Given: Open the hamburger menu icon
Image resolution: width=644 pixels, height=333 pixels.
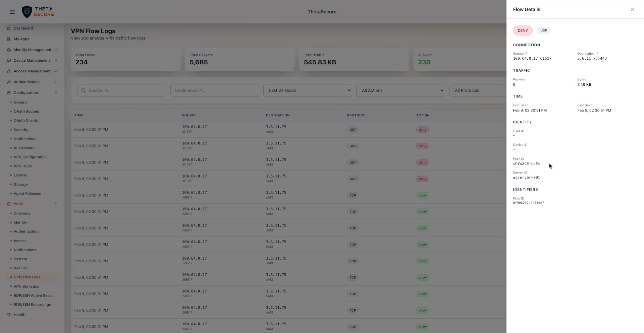Looking at the screenshot, I should click(12, 12).
